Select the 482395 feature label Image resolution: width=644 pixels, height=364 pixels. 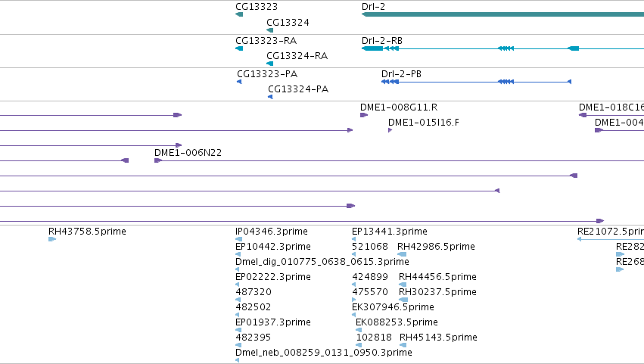point(253,338)
